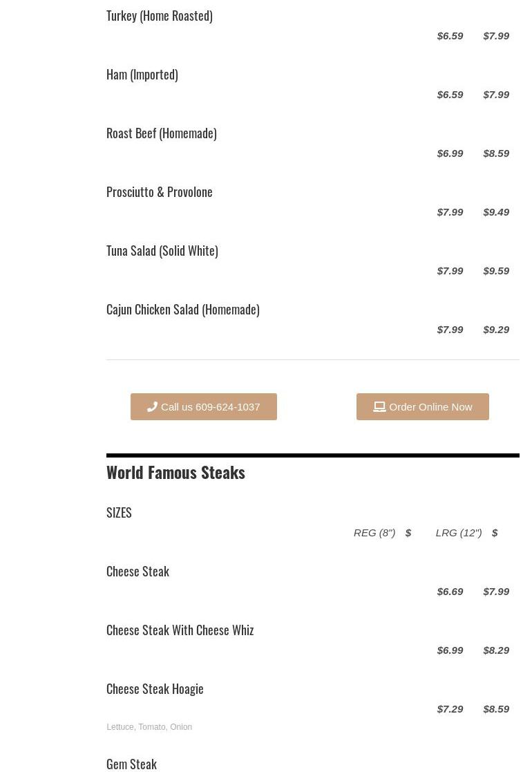Click the Tuna Salad (Solid White) item
This screenshot has width=532, height=772.
point(162,250)
